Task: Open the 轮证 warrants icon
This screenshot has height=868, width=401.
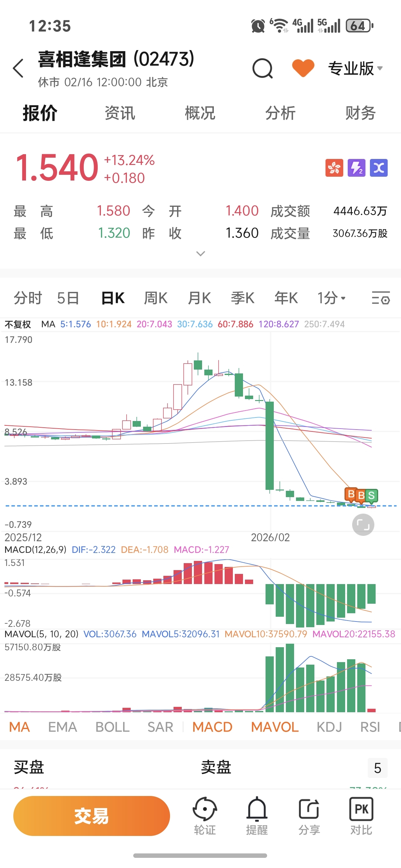Action: (205, 816)
